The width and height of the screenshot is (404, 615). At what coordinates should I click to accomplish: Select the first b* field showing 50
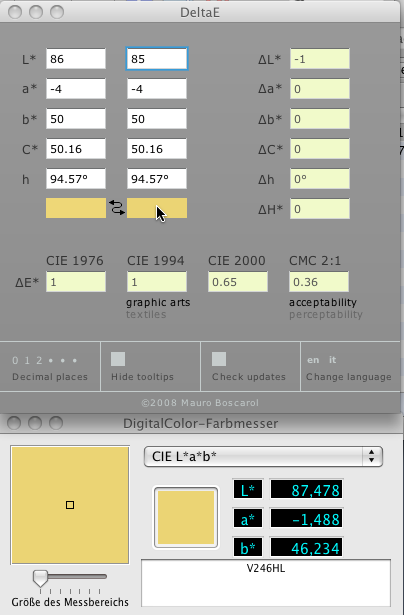pos(76,119)
